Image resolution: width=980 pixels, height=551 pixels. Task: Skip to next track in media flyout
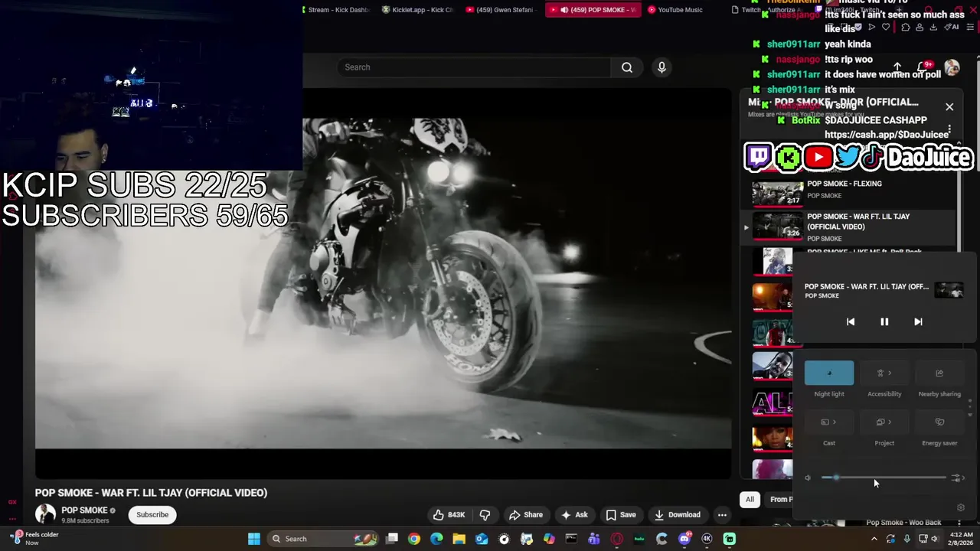918,322
